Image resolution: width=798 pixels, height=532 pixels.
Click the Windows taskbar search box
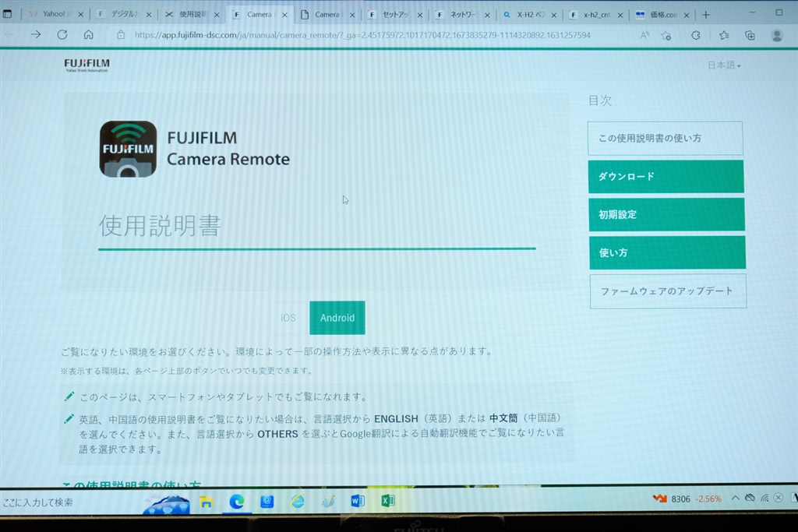[x=71, y=502]
